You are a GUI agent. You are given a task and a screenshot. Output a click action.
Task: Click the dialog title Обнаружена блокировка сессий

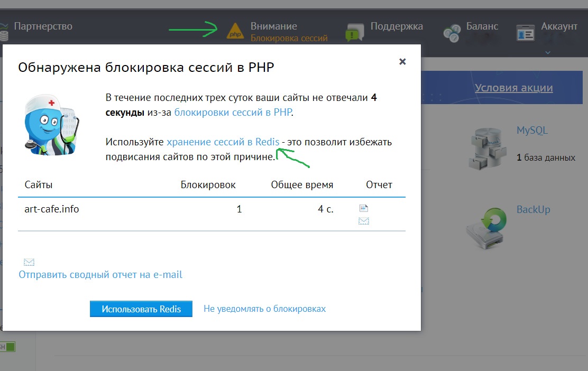point(146,68)
